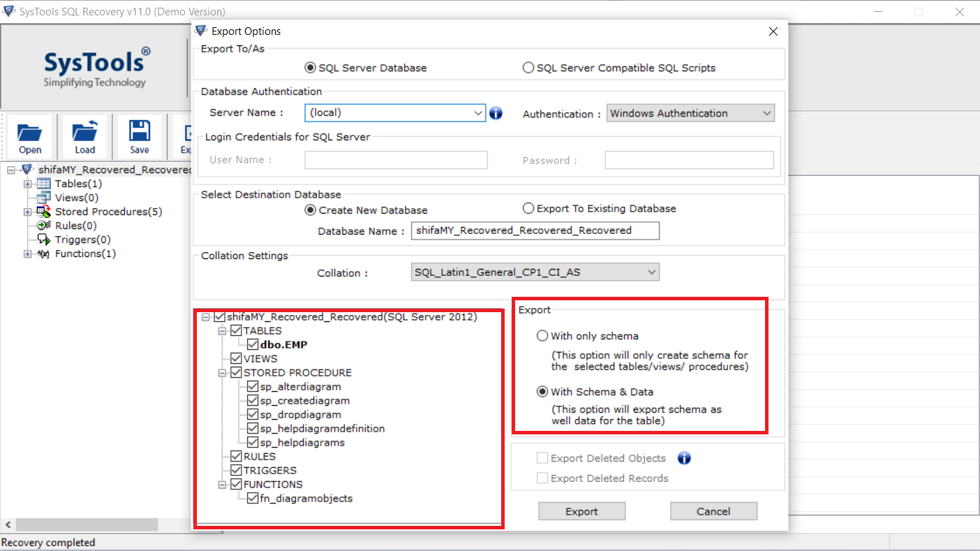The image size is (980, 551).
Task: Click the Triggers(0) icon in the left tree
Action: click(x=43, y=240)
